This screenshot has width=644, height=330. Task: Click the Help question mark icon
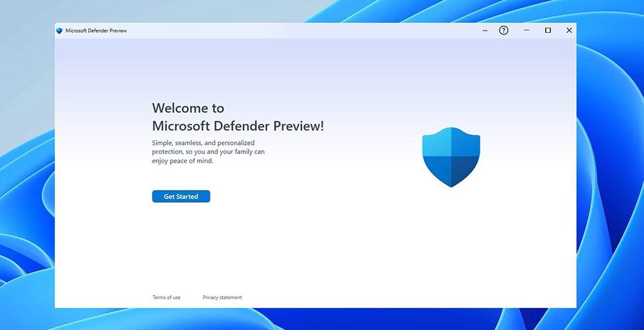tap(504, 31)
